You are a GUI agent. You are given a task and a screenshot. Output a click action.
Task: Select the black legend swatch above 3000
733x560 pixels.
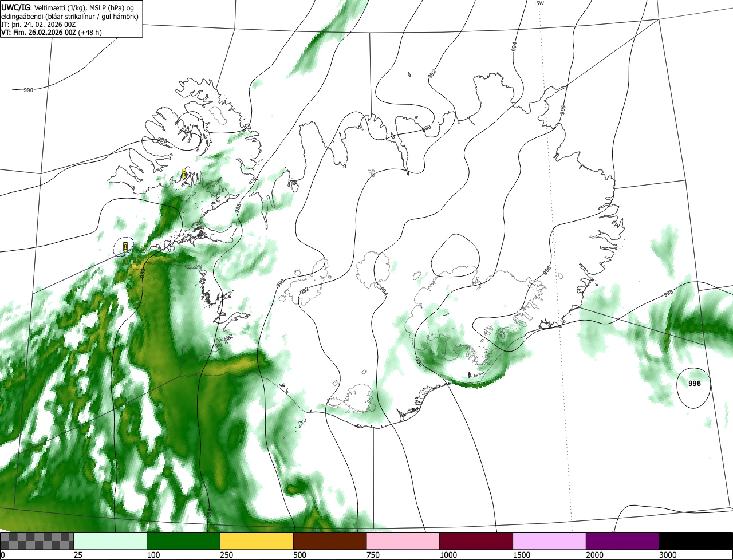pyautogui.click(x=696, y=541)
